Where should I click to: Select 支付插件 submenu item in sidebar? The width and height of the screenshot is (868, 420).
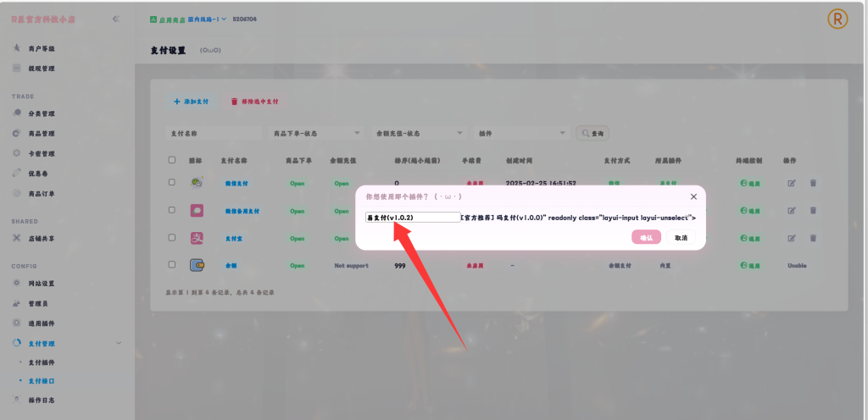tap(42, 362)
